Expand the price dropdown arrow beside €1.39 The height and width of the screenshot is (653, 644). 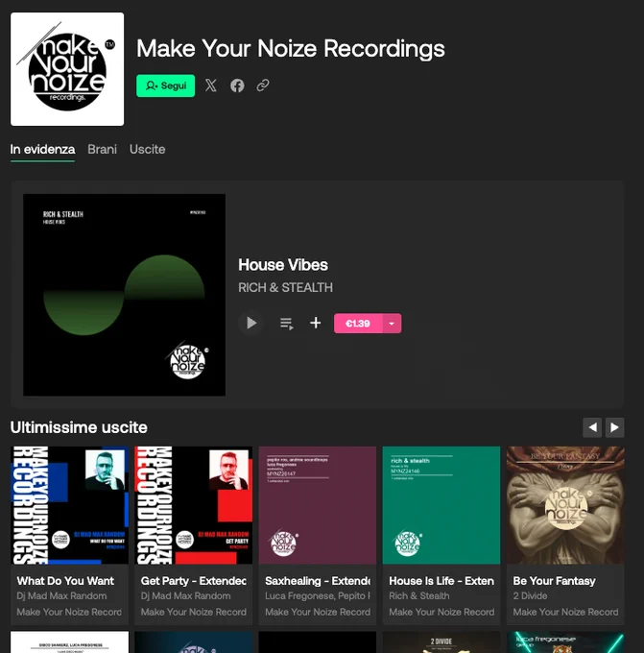[392, 324]
